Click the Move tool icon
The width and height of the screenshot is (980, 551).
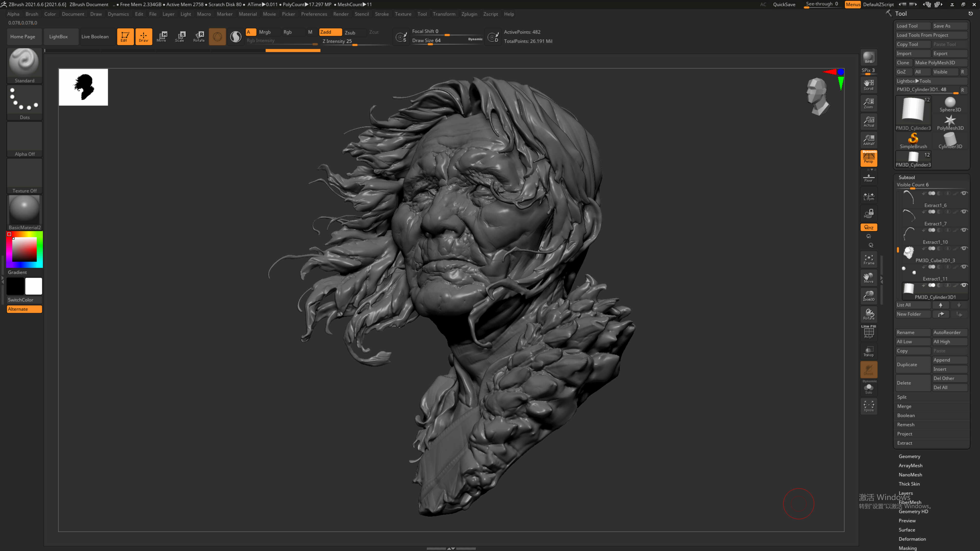(x=162, y=36)
